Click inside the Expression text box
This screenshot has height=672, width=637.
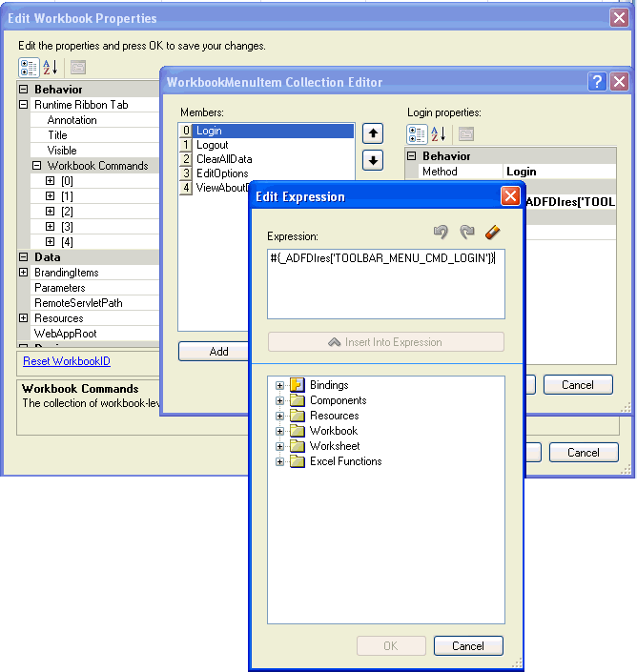386,284
